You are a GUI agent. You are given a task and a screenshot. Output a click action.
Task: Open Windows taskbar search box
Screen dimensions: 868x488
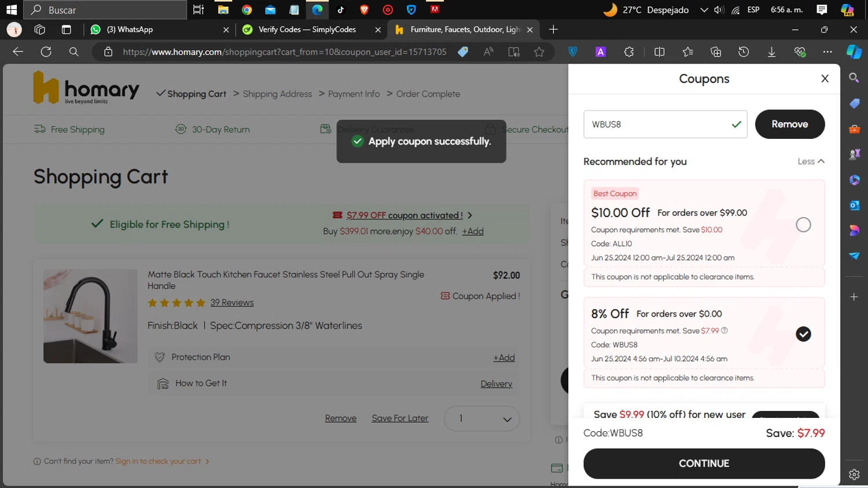tap(105, 10)
